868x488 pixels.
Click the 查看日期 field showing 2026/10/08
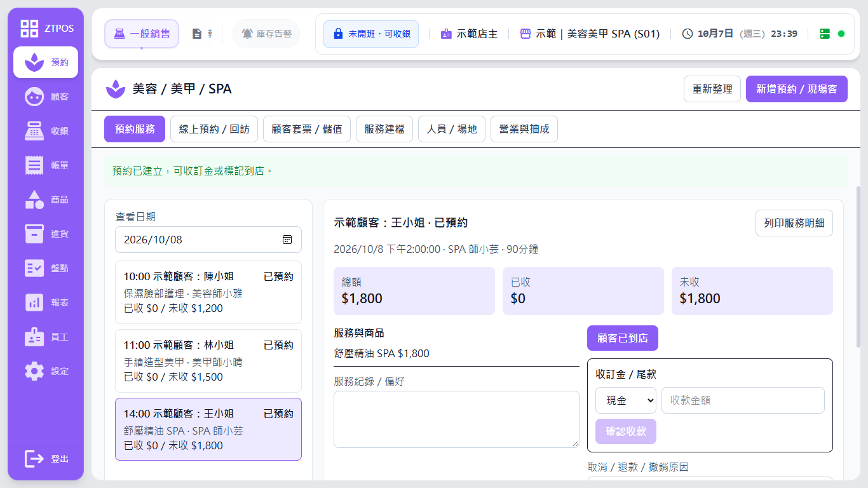[x=208, y=240]
